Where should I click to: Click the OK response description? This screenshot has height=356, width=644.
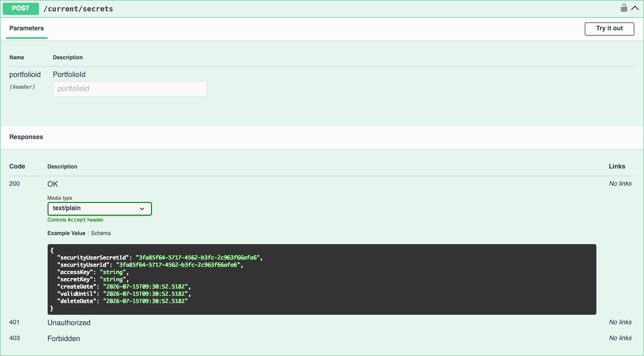click(x=53, y=184)
